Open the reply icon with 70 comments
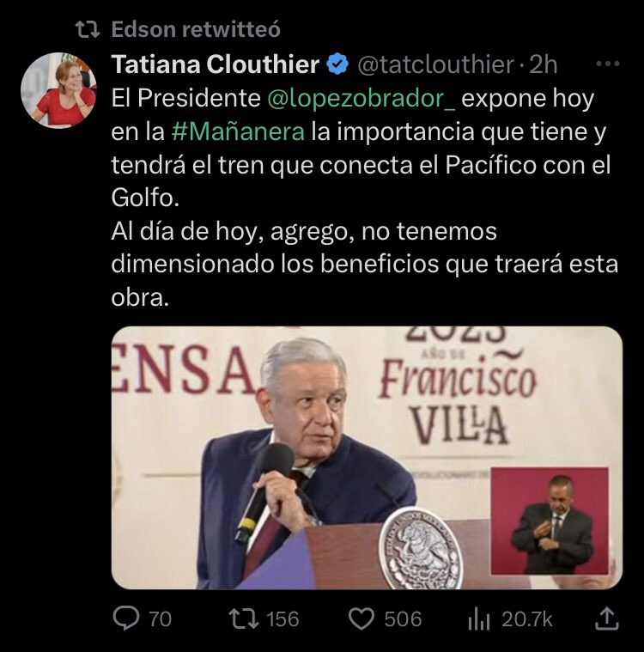 126,618
